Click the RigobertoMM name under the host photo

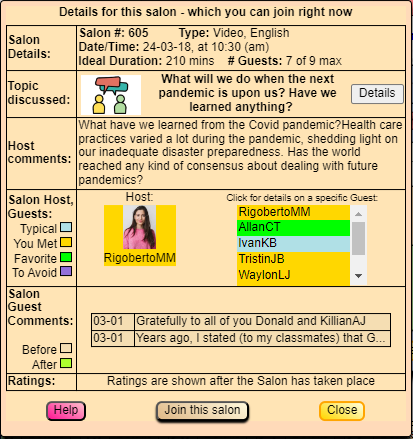coord(140,258)
